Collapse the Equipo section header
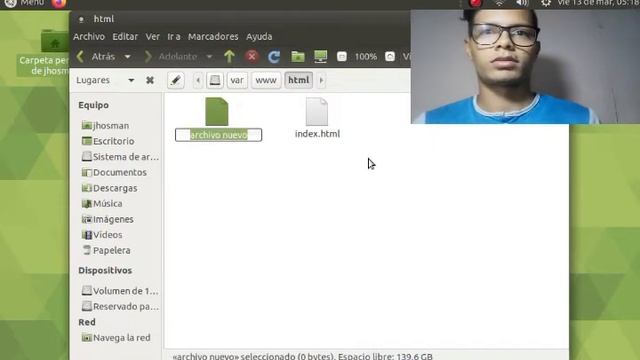Viewport: 640px width, 360px height. (93, 105)
